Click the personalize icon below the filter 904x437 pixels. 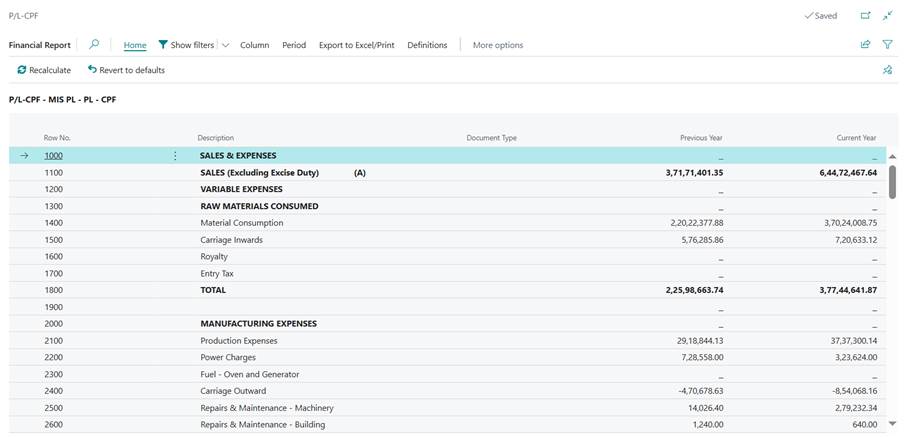tap(887, 70)
